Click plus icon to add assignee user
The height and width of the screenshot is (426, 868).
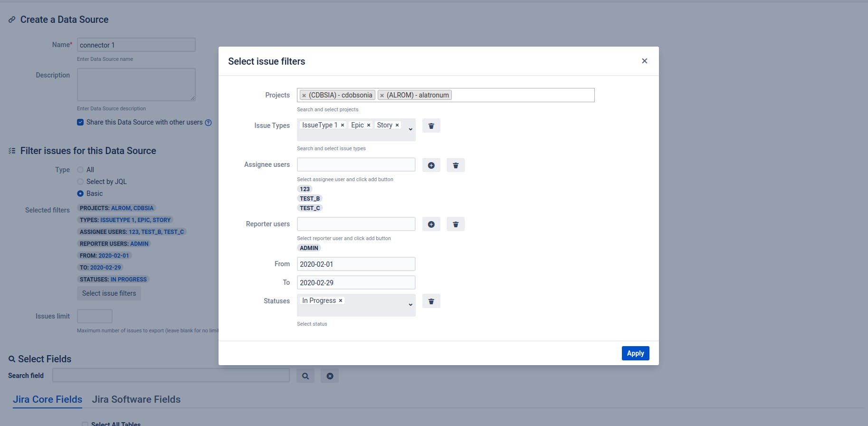pos(431,165)
